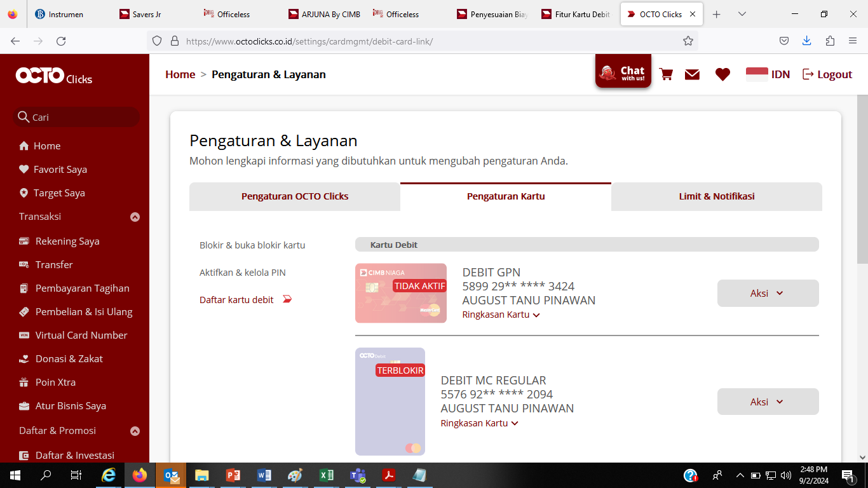The height and width of the screenshot is (488, 868).
Task: Open the shopping cart icon in header
Action: (666, 74)
